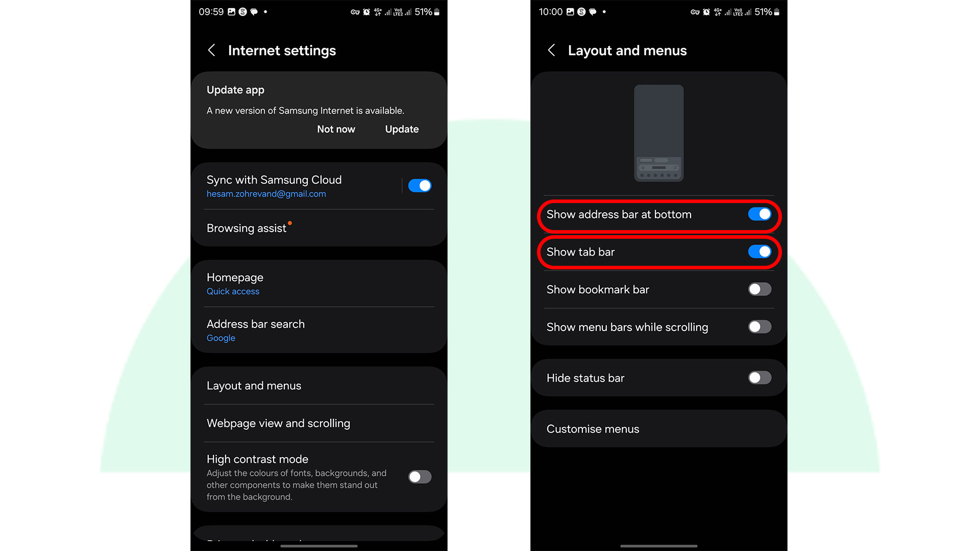Toggle High contrast mode off
Viewport: 980px width, 551px height.
coord(420,475)
